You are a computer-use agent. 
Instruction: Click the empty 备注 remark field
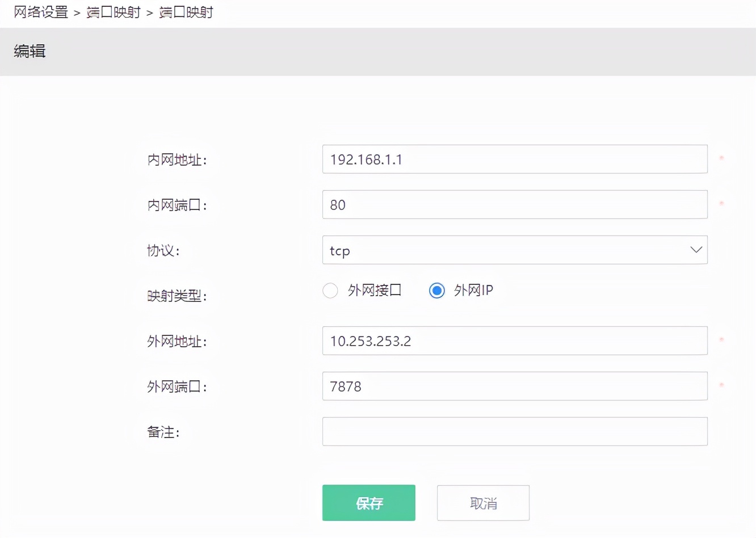[515, 431]
